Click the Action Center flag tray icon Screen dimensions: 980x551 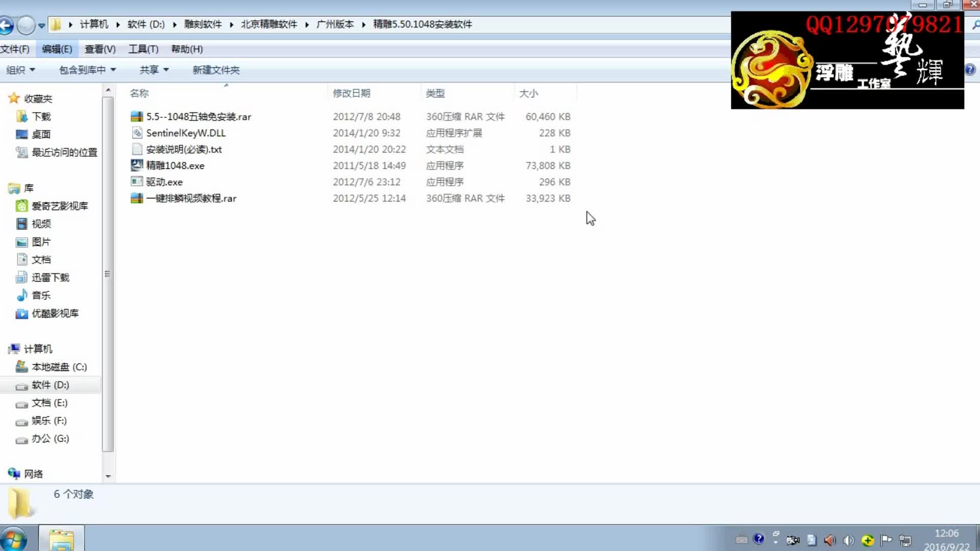(887, 540)
